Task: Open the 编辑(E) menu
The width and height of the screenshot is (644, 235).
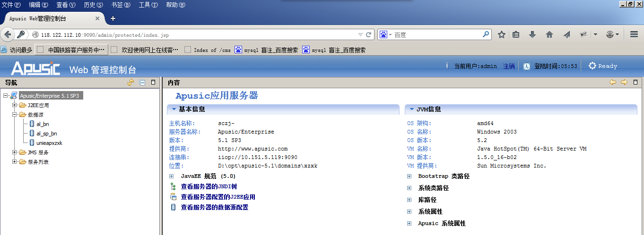Action: coord(39,5)
